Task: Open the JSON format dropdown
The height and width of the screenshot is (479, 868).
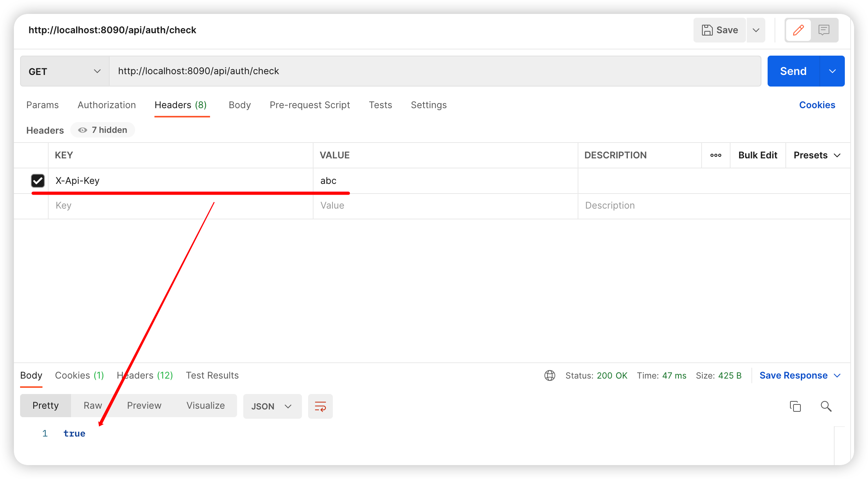Action: [x=272, y=406]
